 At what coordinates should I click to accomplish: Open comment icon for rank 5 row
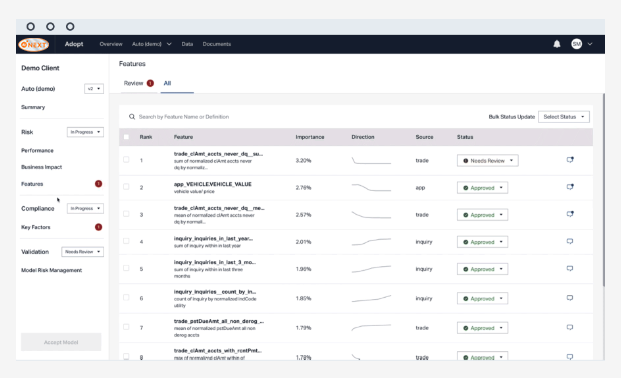point(570,269)
